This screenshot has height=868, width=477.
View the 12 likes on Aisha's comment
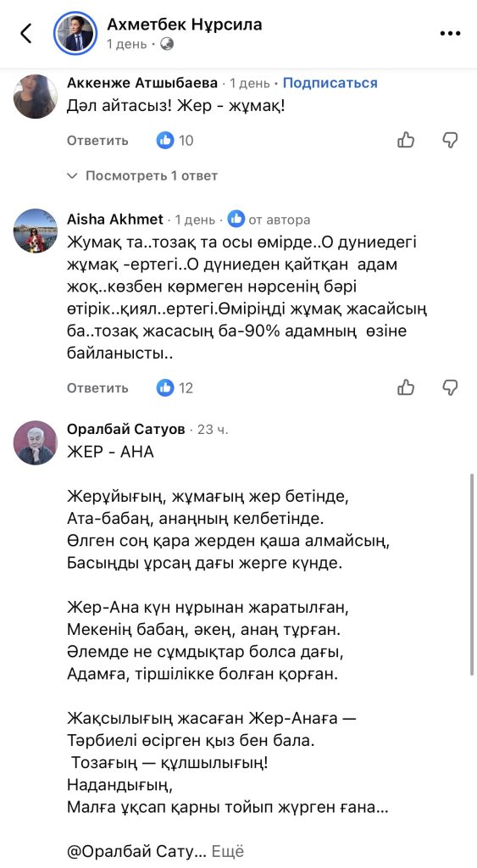tap(175, 388)
